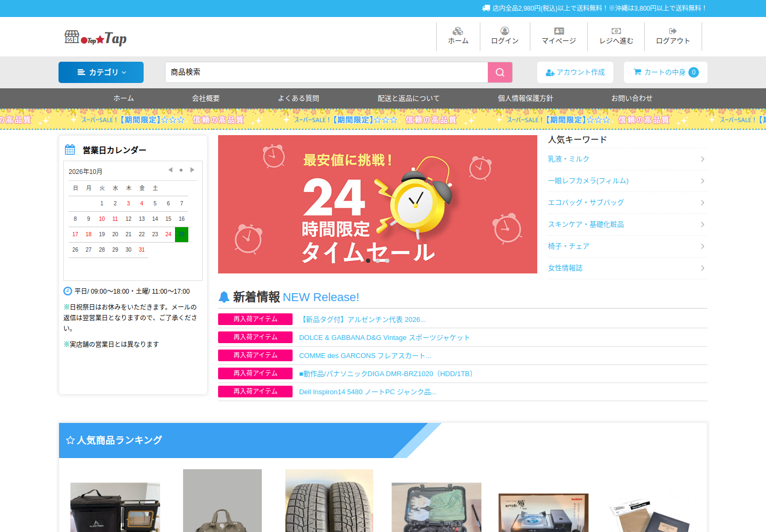Click the pink search magnifier button
766x532 pixels.
(x=500, y=72)
